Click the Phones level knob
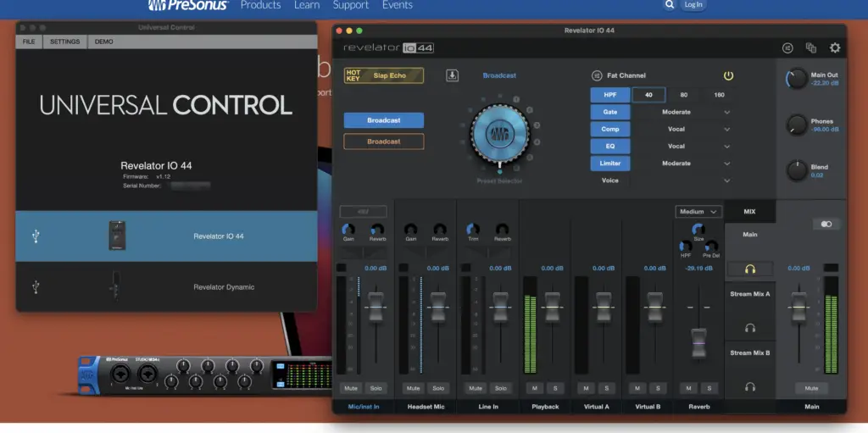Screen dimensions: 868x433 [797, 125]
